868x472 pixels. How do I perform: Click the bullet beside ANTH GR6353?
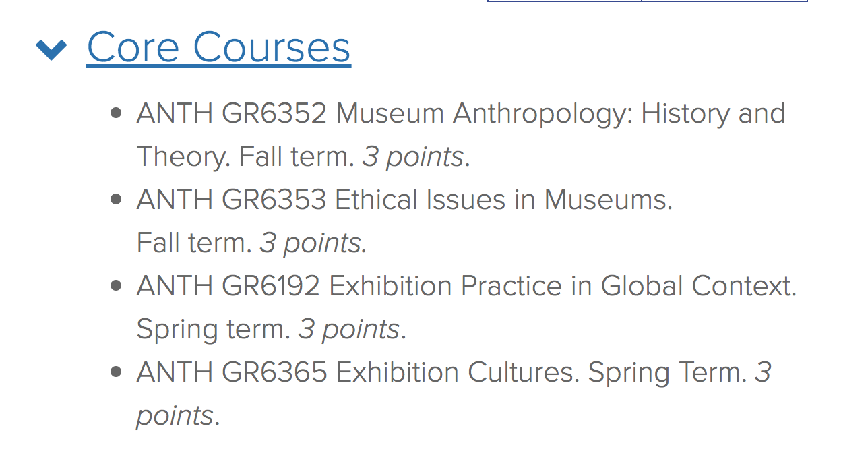point(116,200)
